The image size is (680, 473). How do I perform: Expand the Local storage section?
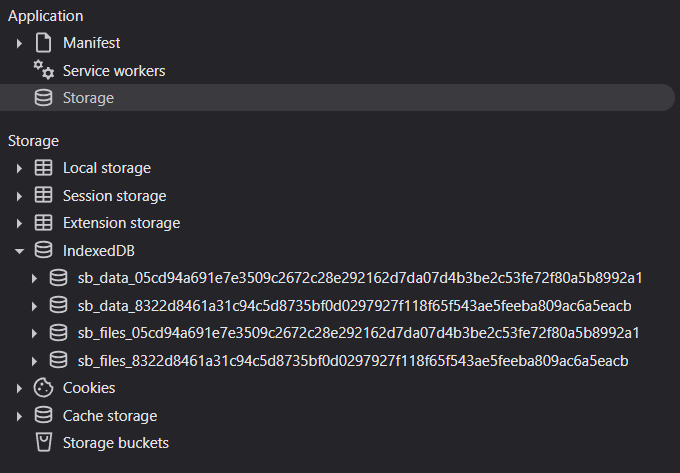click(x=19, y=168)
